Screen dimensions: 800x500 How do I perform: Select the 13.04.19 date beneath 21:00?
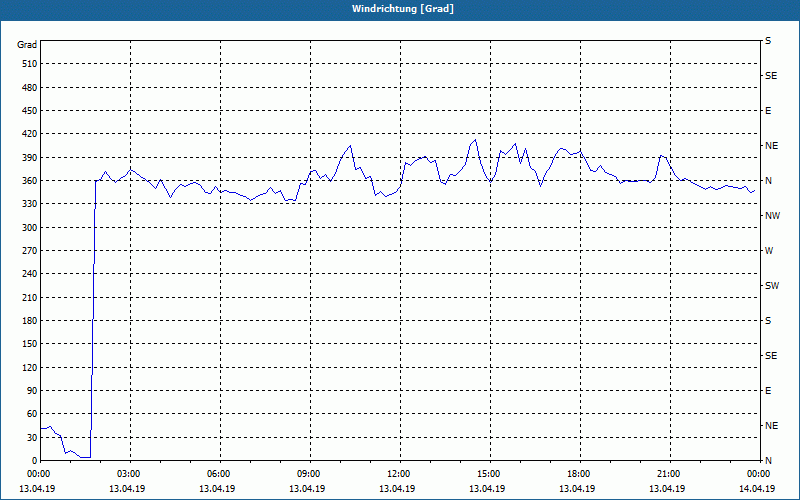[667, 489]
